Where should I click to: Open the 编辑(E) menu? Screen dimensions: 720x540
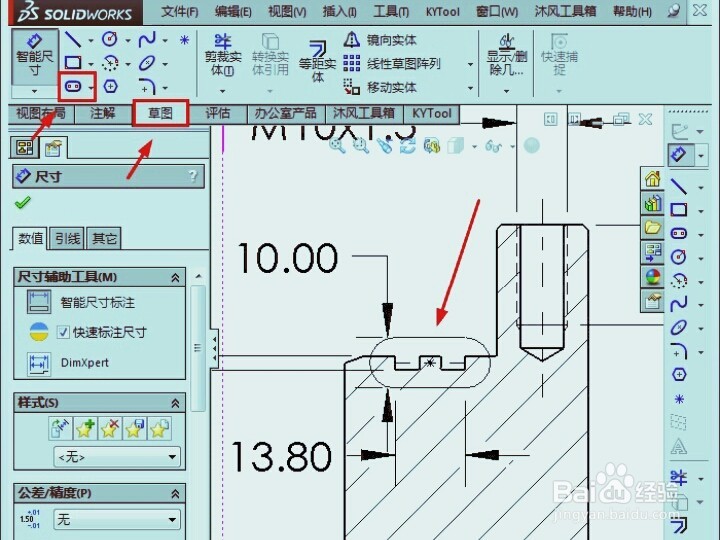pyautogui.click(x=233, y=11)
